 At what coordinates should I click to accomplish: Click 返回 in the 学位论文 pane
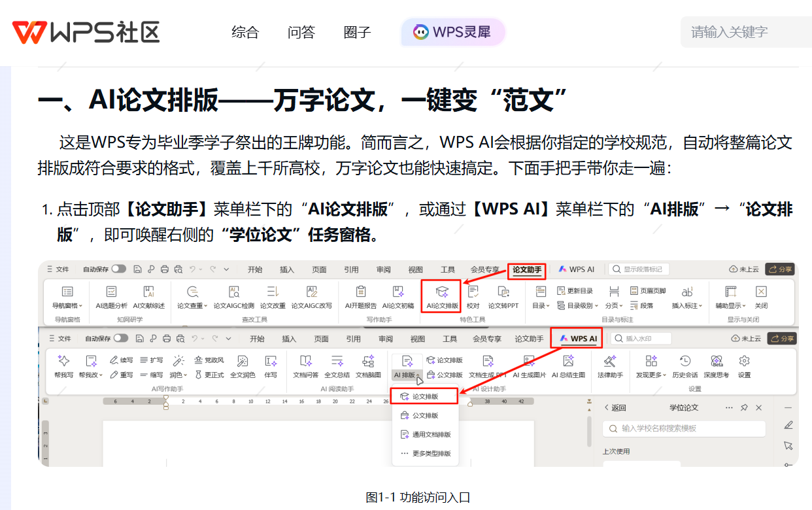point(615,407)
